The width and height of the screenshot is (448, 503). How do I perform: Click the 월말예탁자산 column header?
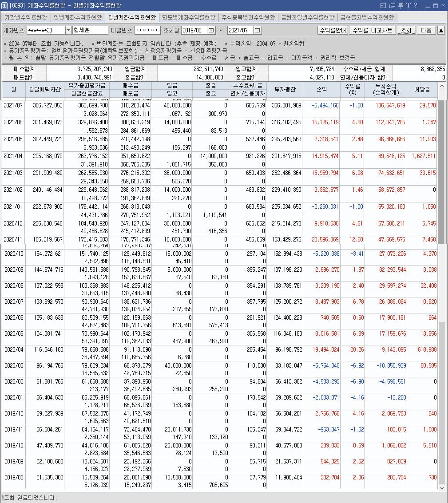pyautogui.click(x=44, y=90)
